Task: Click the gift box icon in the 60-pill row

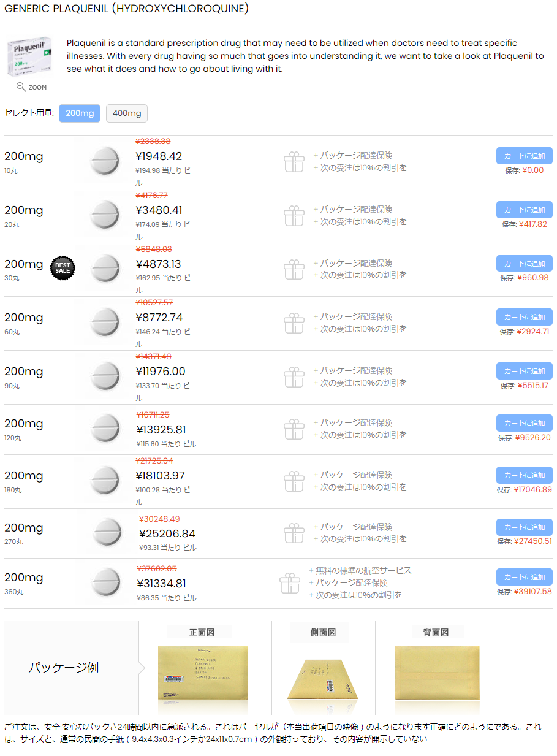Action: pyautogui.click(x=294, y=323)
